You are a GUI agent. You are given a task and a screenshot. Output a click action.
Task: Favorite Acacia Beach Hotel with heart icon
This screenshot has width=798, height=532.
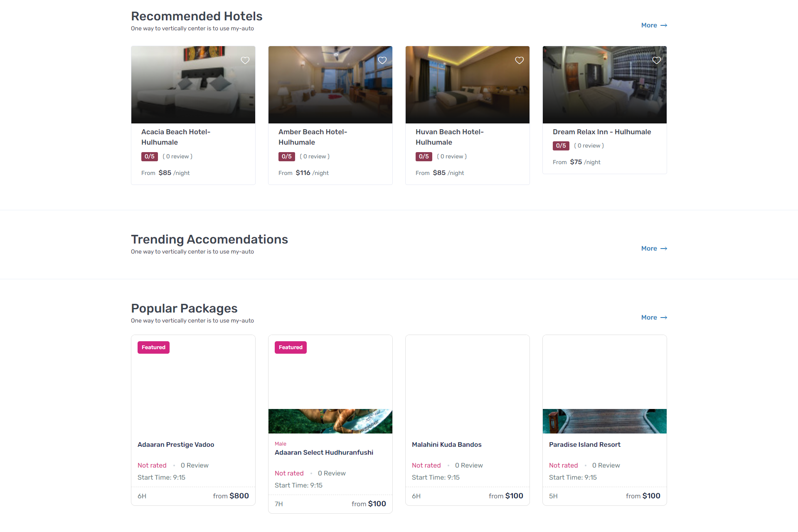[x=245, y=60]
